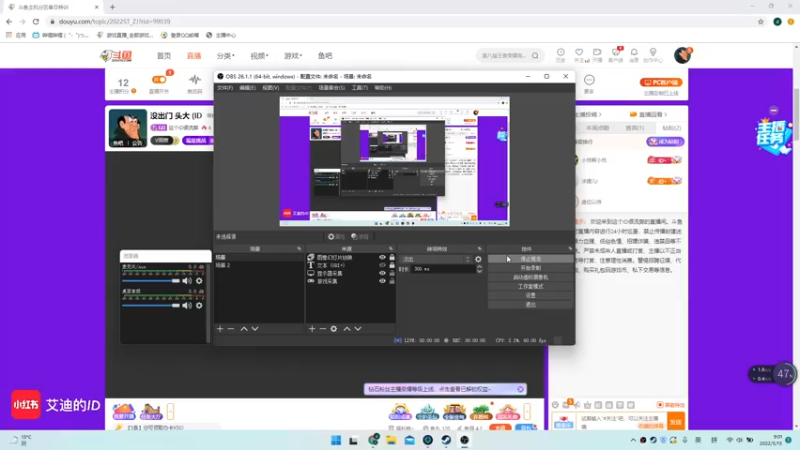
Task: Lock the 显示器采集 source
Action: coord(392,273)
